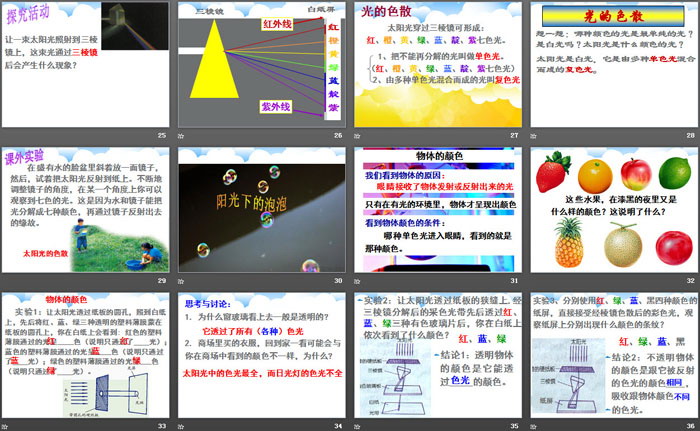Image resolution: width=700 pixels, height=431 pixels.
Task: Click the animation star icon under slide 26
Action: click(181, 136)
